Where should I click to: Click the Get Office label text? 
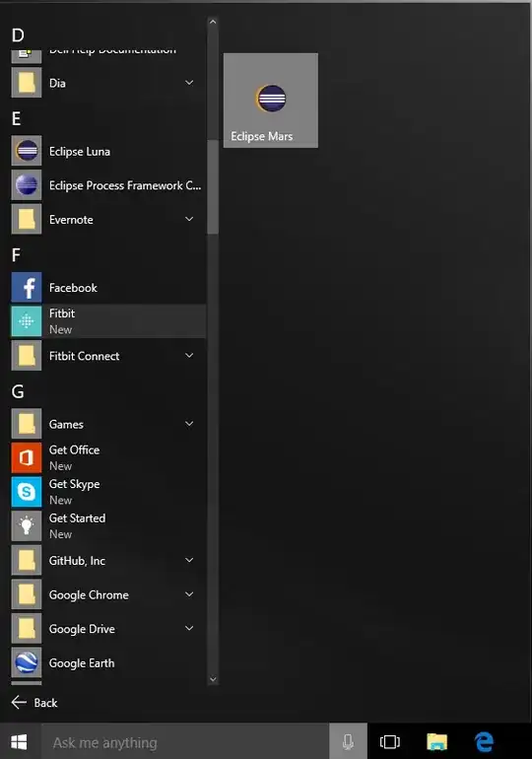(75, 449)
